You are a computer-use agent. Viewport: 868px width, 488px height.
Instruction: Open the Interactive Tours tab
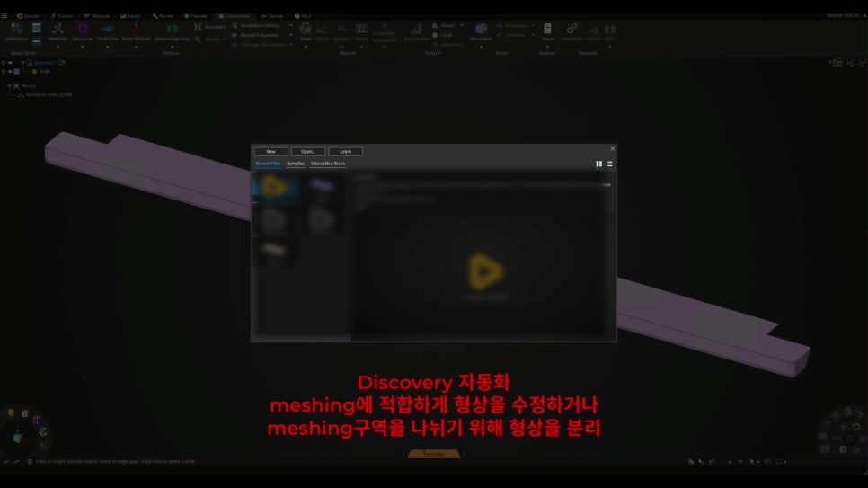click(328, 164)
